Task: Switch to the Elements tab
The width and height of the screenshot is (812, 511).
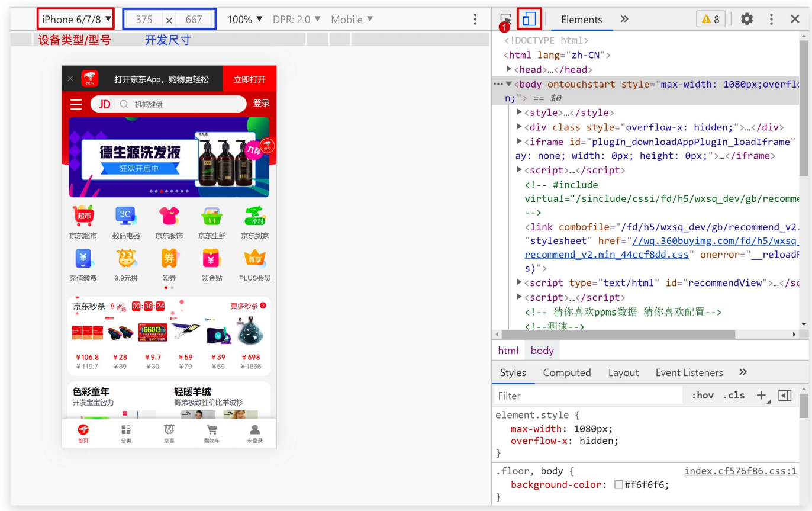Action: pos(581,20)
